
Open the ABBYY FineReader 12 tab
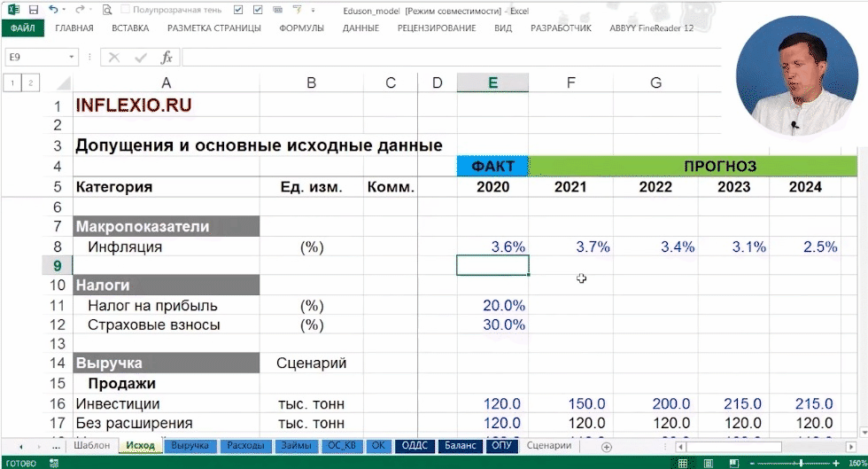(x=652, y=27)
